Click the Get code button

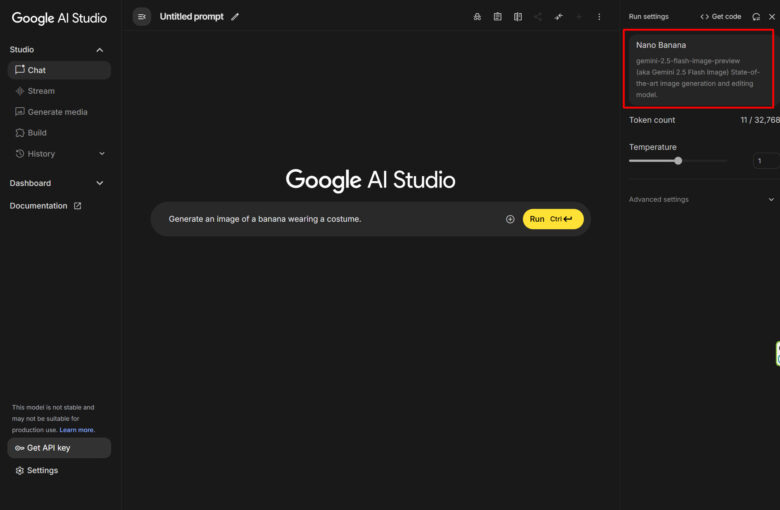[721, 17]
